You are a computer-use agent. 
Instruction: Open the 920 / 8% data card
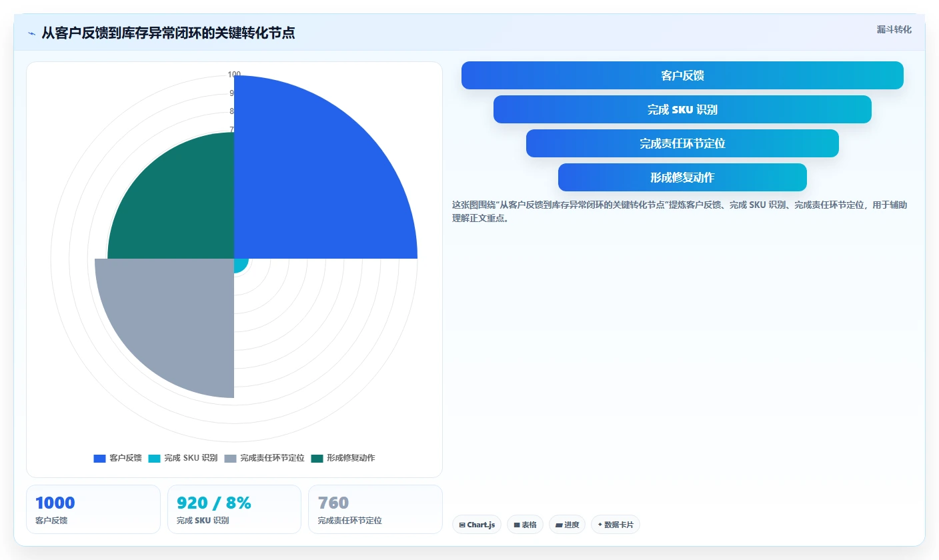234,509
